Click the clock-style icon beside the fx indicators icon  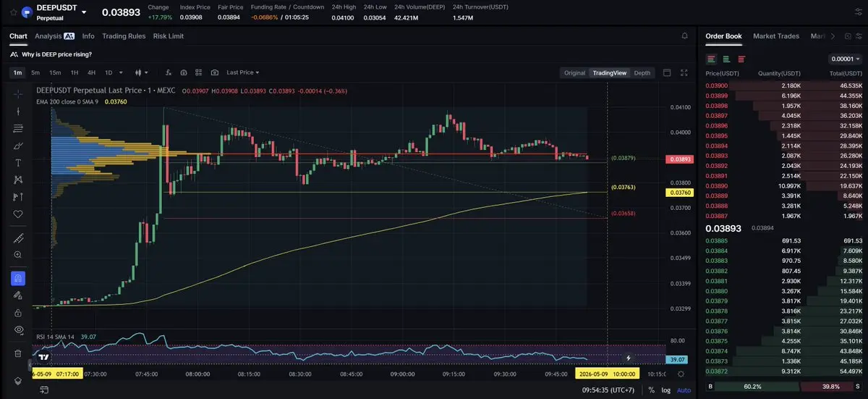(184, 72)
